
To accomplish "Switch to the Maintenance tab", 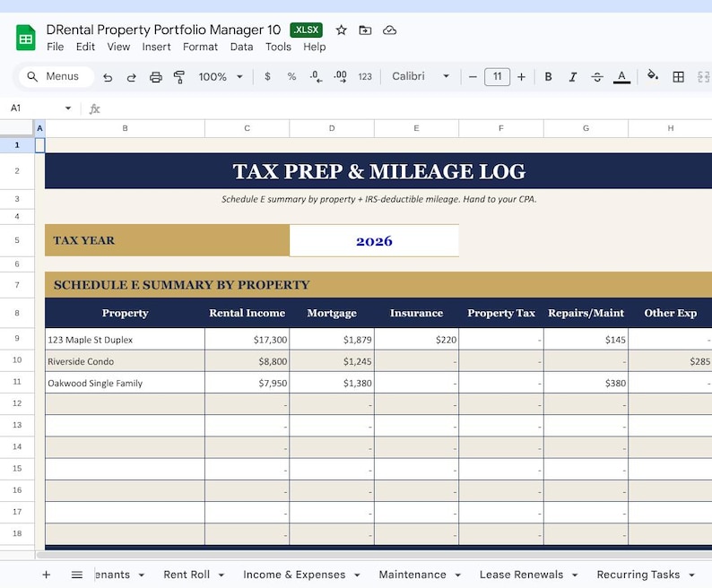I will tap(412, 575).
